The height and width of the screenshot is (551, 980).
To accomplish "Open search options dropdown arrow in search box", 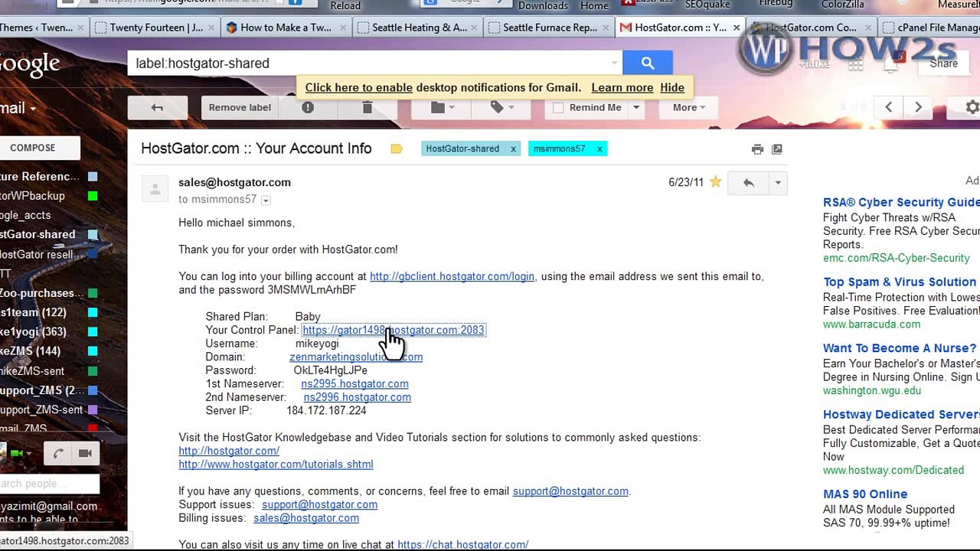I will [x=614, y=64].
